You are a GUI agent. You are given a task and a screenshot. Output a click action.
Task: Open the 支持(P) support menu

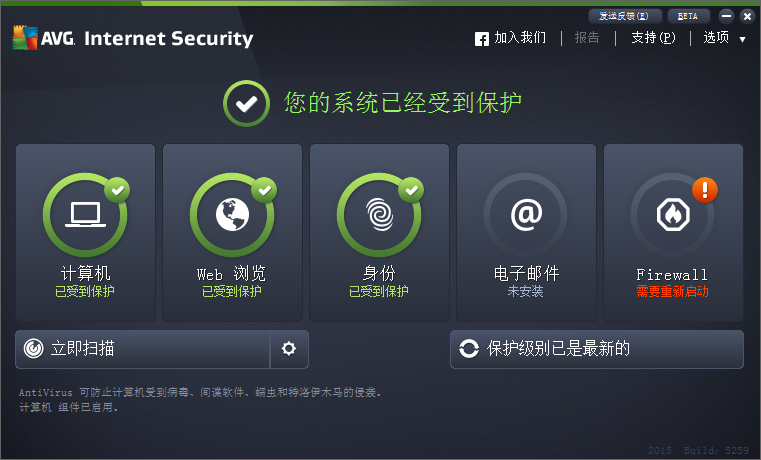click(x=653, y=37)
